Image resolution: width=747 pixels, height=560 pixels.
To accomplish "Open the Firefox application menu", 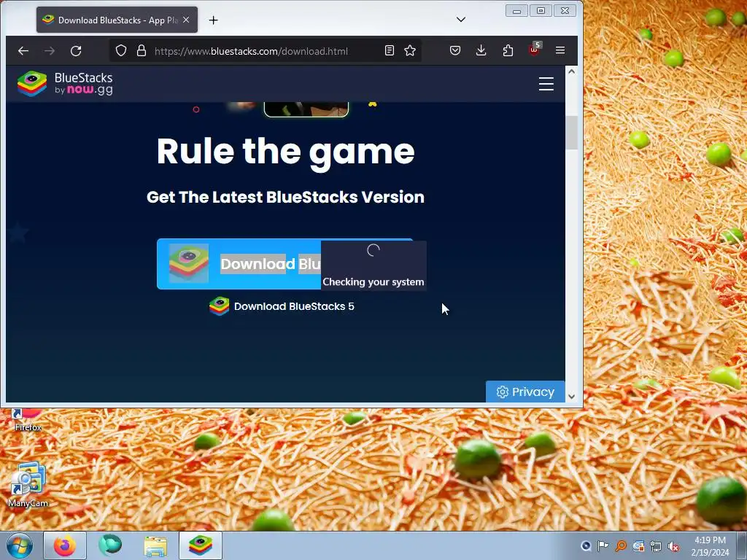I will click(560, 50).
